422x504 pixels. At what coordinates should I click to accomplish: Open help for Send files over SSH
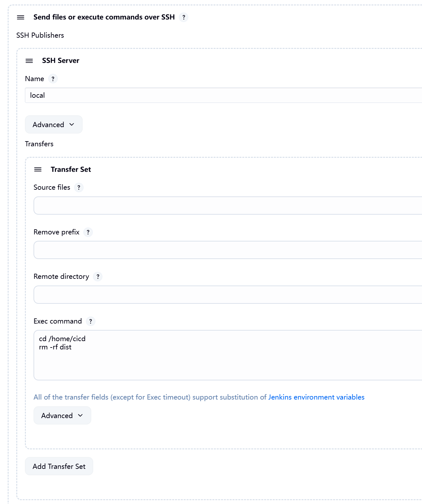(x=184, y=17)
